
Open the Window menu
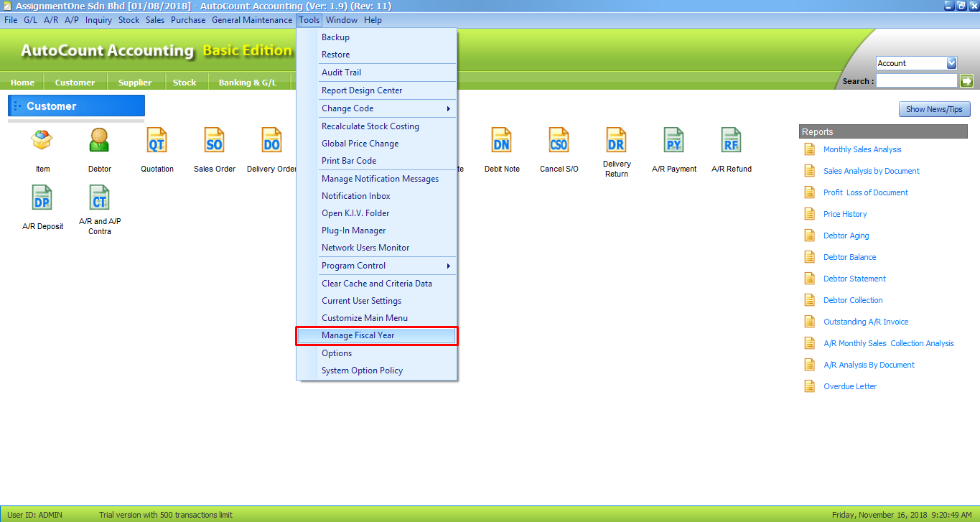[341, 20]
